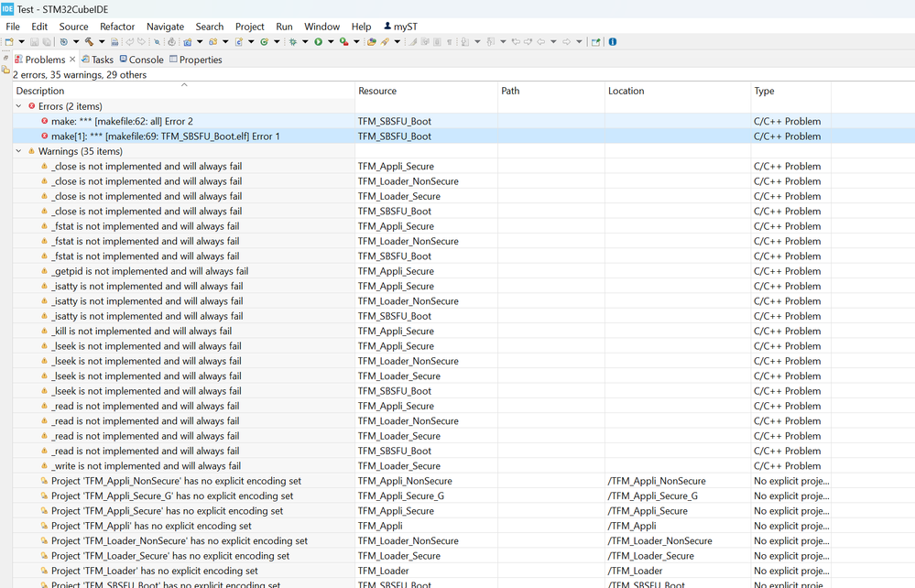The height and width of the screenshot is (588, 915).
Task: Toggle Show Whitespace Characters paragraph icon
Action: tap(450, 42)
